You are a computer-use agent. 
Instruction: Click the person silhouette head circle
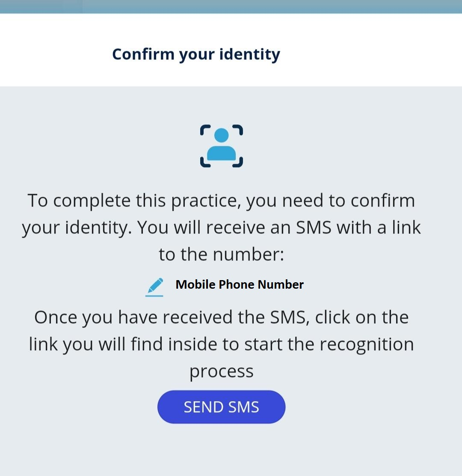[221, 135]
